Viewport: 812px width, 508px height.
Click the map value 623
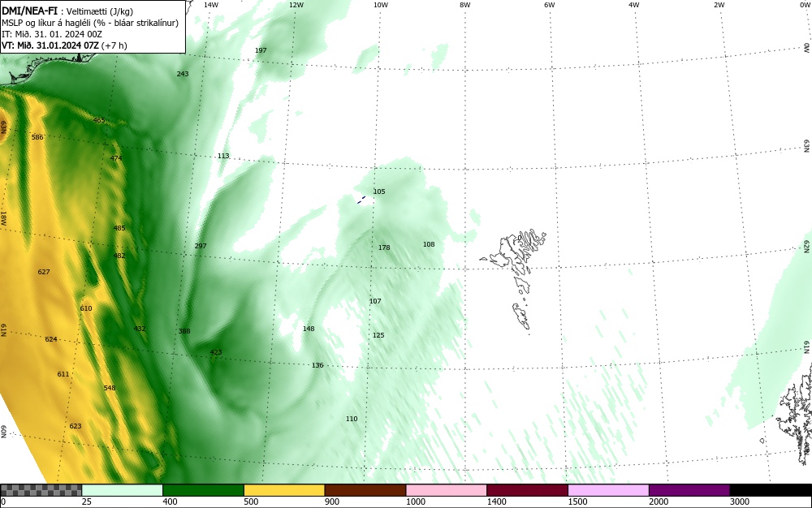75,426
